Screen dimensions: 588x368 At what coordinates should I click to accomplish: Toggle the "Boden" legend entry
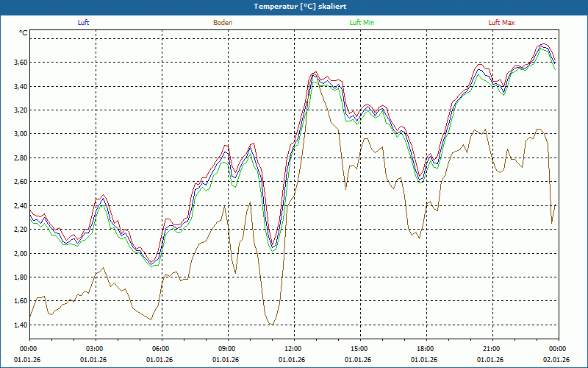[223, 23]
